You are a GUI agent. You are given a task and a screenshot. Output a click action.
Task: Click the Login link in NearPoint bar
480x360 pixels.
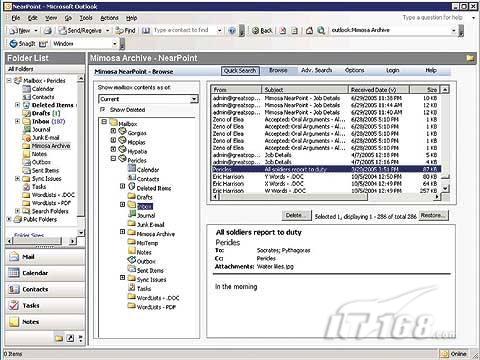pos(392,70)
